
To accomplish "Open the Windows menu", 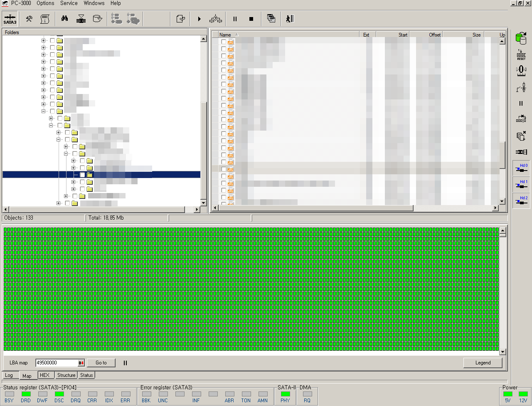I will [94, 3].
